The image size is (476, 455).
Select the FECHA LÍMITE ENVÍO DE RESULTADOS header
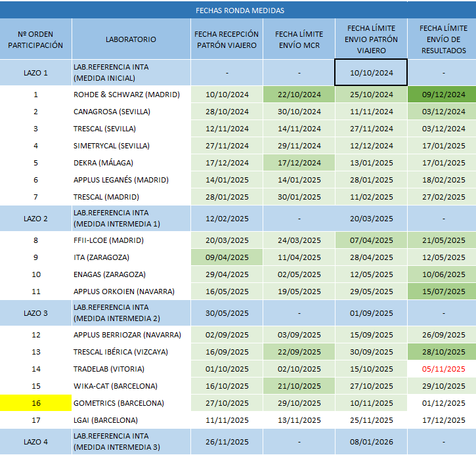[443, 39]
